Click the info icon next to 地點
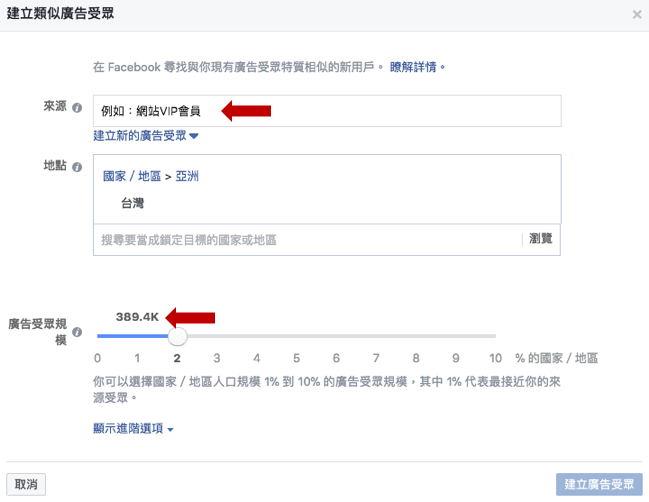 click(77, 166)
